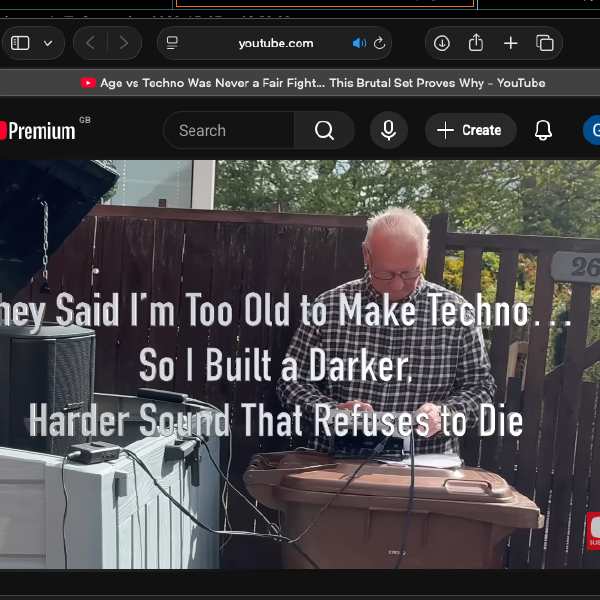Click the youtube.com address field
Image resolution: width=600 pixels, height=600 pixels.
276,43
